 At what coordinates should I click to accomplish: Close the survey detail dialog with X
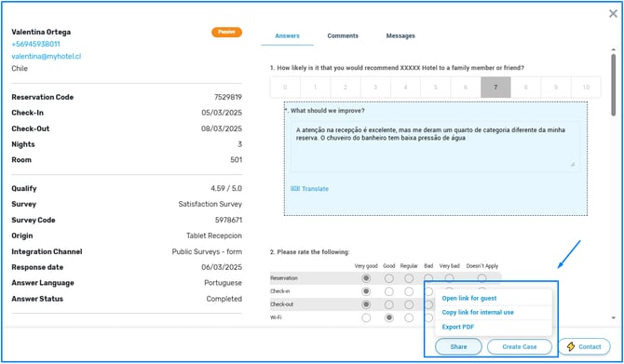(613, 14)
